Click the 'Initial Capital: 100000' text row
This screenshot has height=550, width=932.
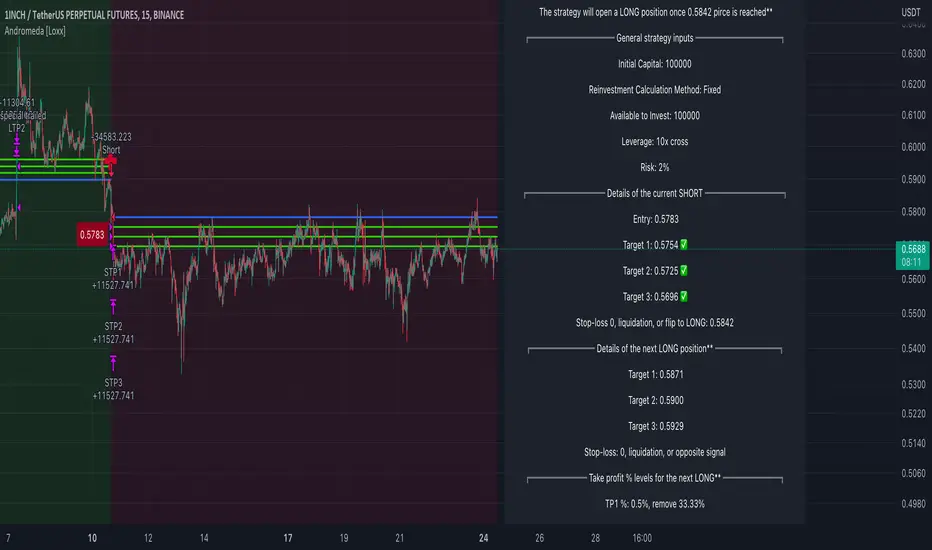654,64
